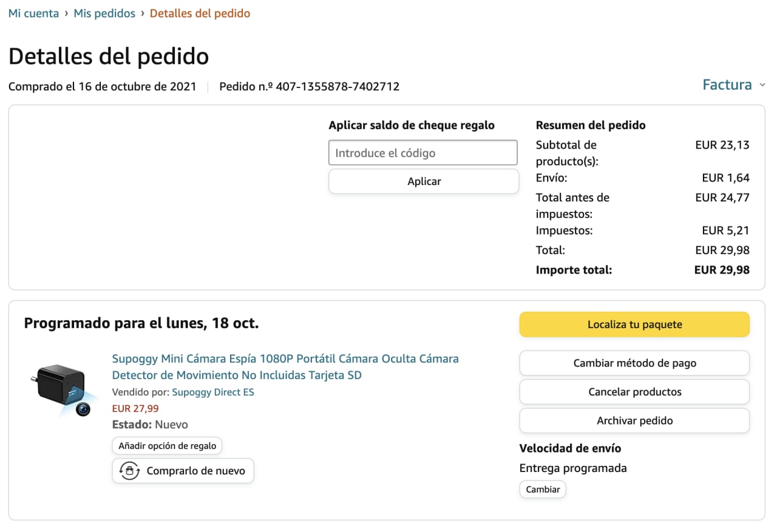Open Mis pedidos breadcrumb link
This screenshot has width=777, height=532.
(104, 13)
